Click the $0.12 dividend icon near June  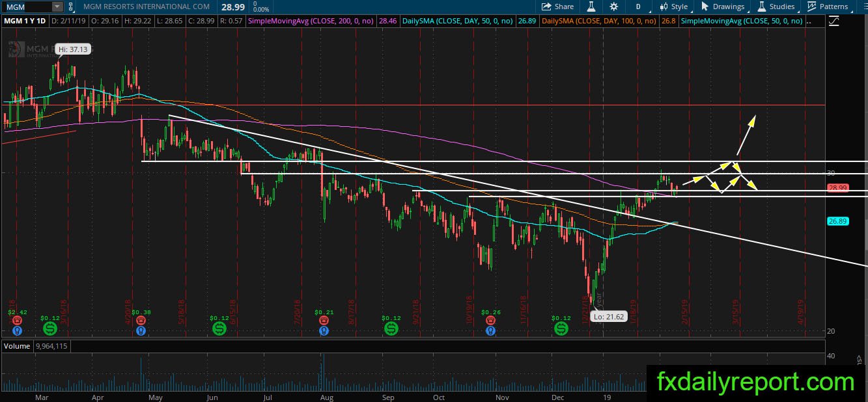[x=219, y=329]
